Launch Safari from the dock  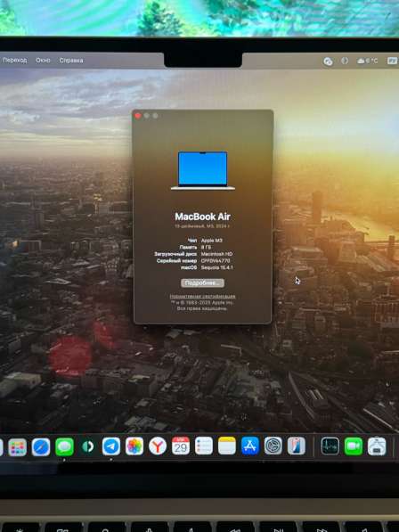click(x=41, y=447)
